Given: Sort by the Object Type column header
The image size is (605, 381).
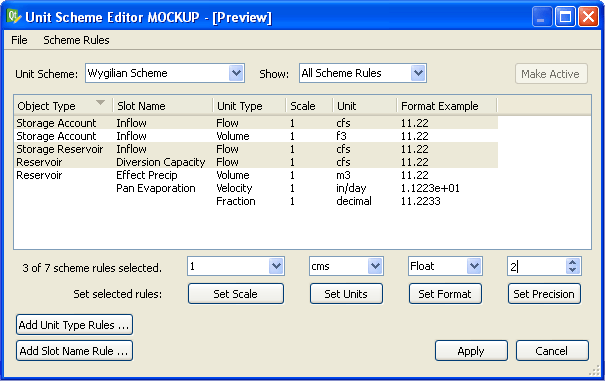Looking at the screenshot, I should [x=63, y=106].
